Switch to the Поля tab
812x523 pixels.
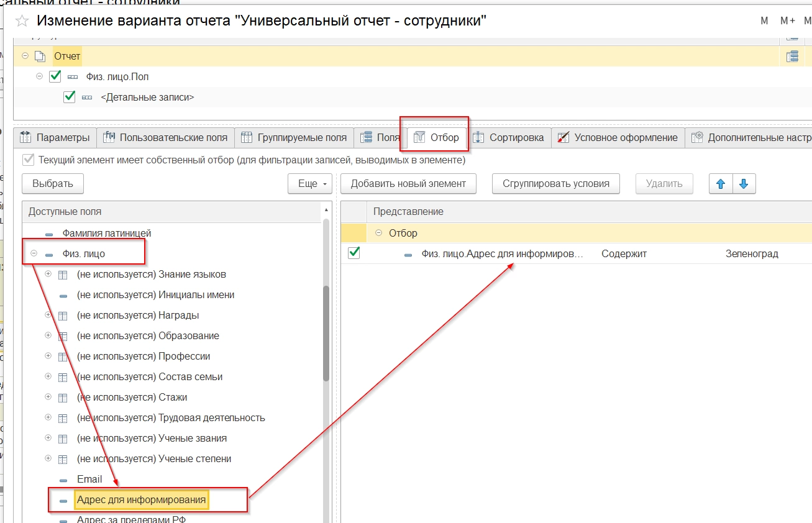pyautogui.click(x=380, y=137)
